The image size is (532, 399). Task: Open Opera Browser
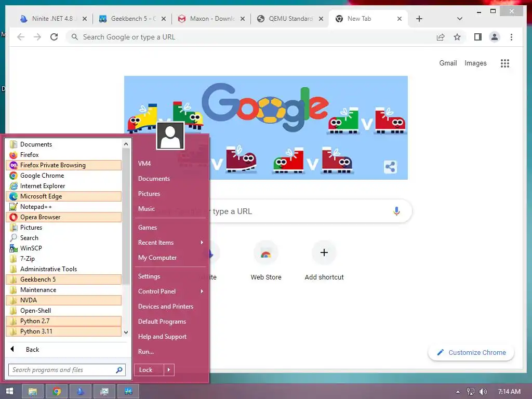pyautogui.click(x=63, y=217)
